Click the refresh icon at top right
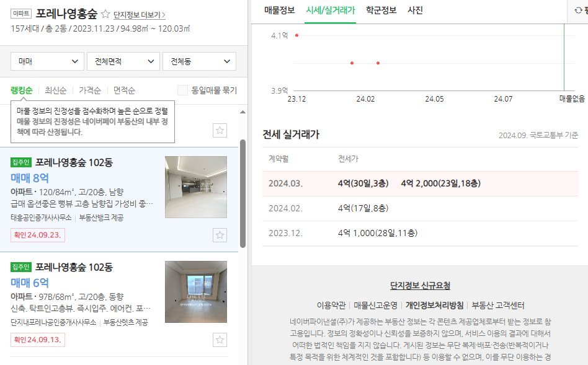588x365 pixels. [x=578, y=11]
